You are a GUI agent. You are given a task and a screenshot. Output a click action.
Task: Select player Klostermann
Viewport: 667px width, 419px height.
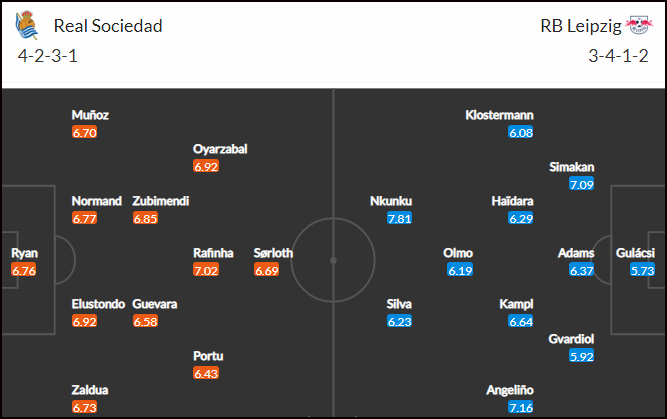point(499,115)
